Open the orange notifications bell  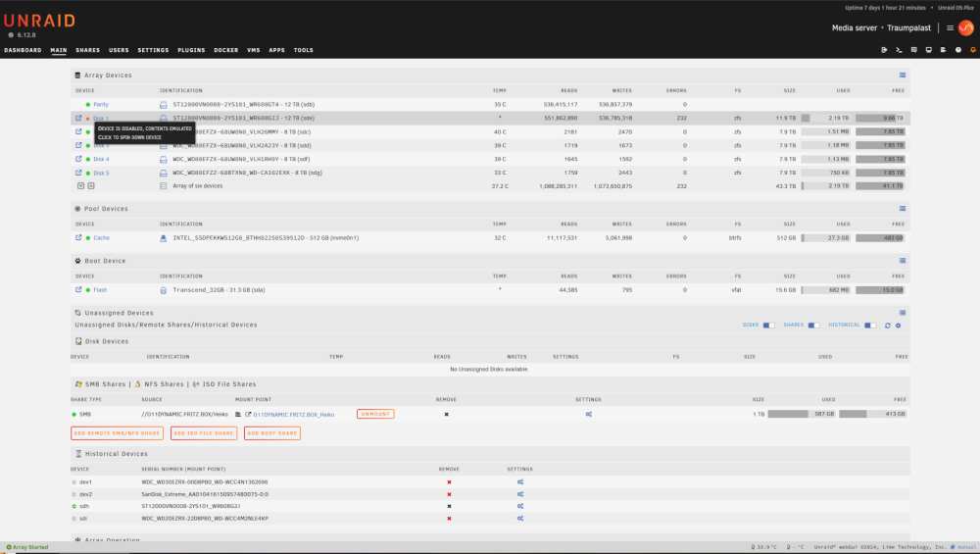click(x=972, y=50)
